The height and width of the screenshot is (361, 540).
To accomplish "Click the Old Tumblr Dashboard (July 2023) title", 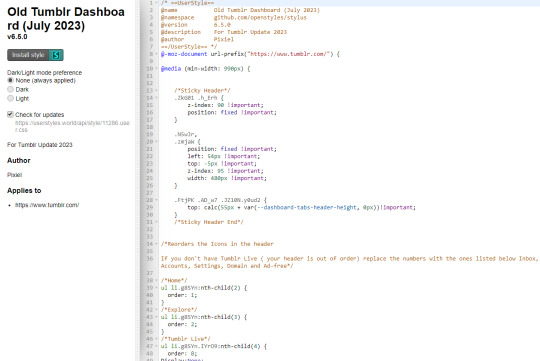I will pos(66,19).
